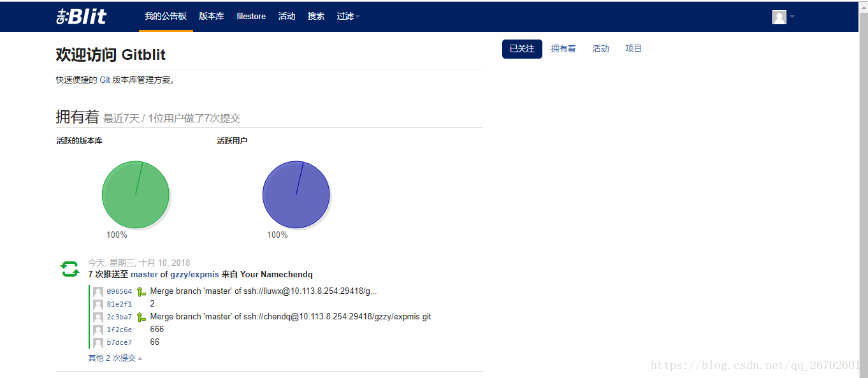Click merge icon on commit 2c3ba7

coord(141,317)
